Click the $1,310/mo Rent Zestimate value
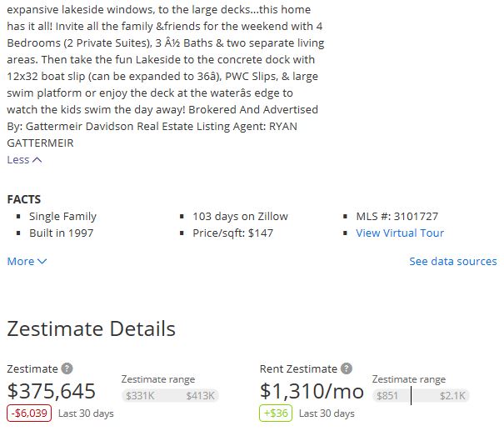The width and height of the screenshot is (504, 431). tap(312, 391)
